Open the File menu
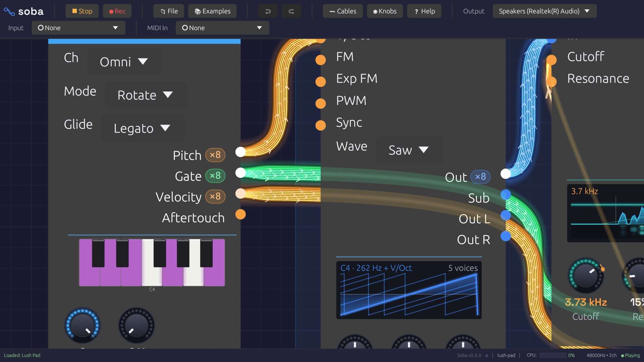 169,11
